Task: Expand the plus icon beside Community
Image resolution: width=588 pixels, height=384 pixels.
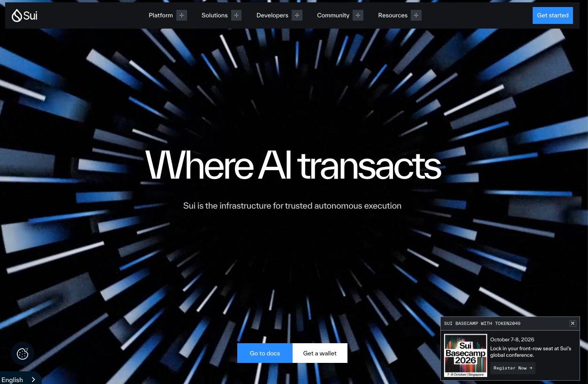Action: point(358,15)
